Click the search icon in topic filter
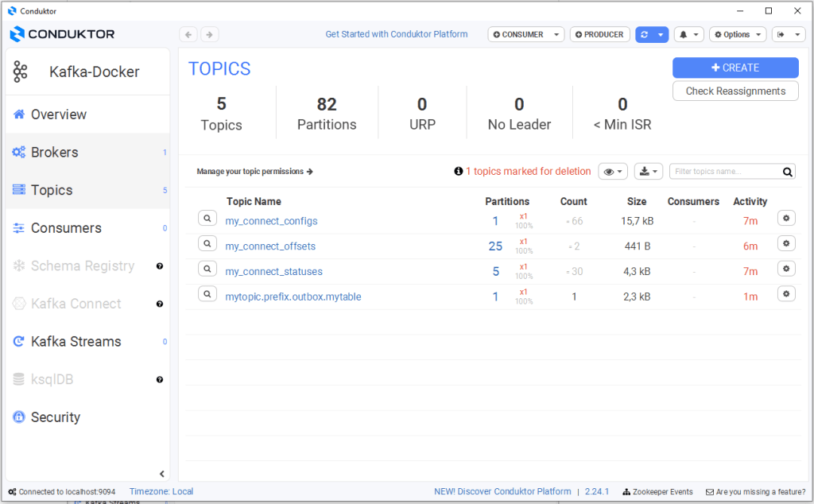This screenshot has width=814, height=504. pos(787,172)
